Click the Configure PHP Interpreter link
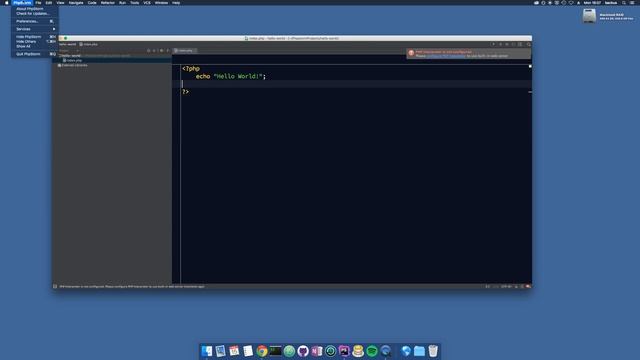640x360 pixels. (446, 56)
